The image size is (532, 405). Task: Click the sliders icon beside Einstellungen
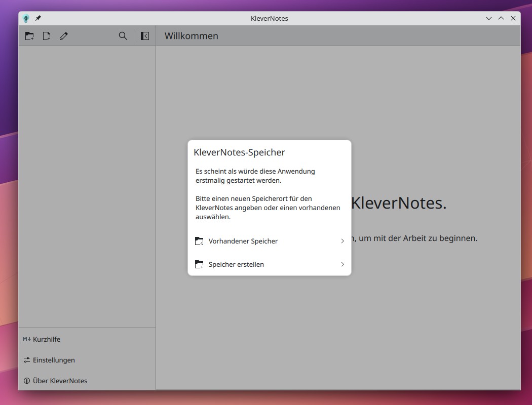click(x=27, y=360)
